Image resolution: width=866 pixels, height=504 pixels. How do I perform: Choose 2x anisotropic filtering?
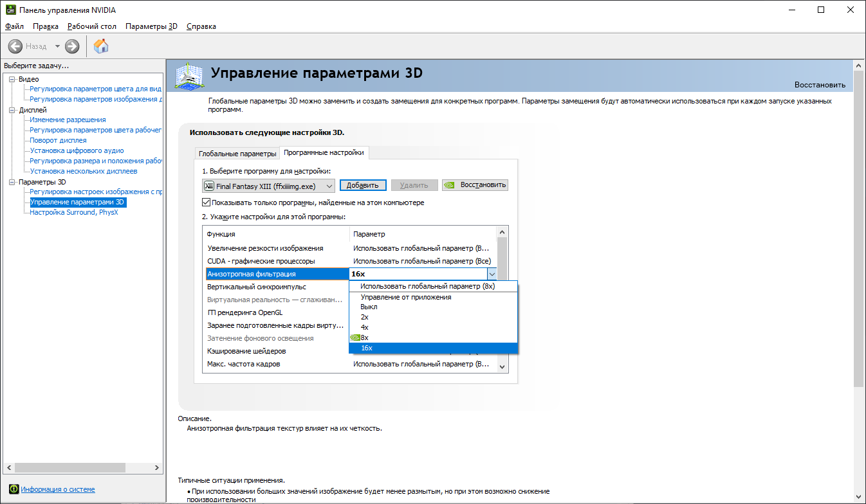point(433,318)
